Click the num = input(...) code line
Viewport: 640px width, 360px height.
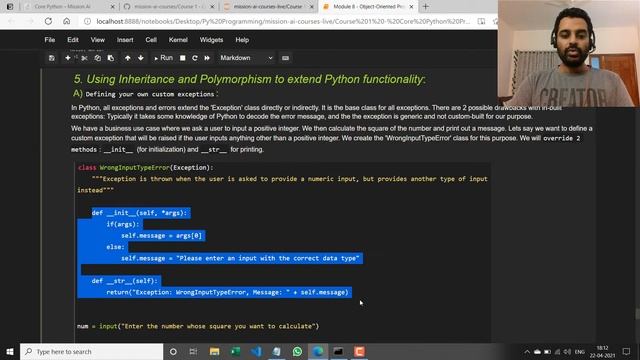coord(198,326)
